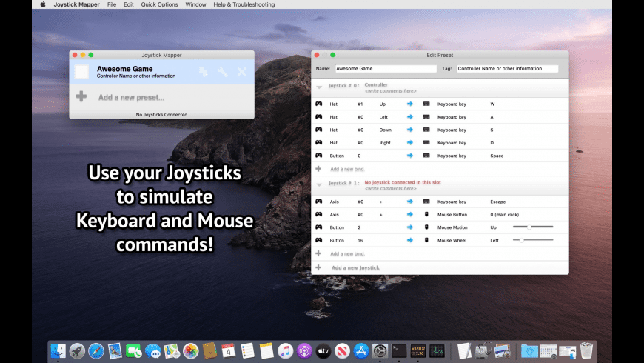
Task: Adjust the Mouse Wheel Left speed slider
Action: (x=522, y=240)
